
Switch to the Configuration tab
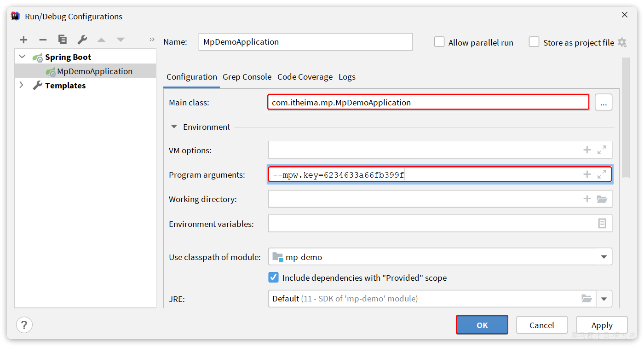pos(192,77)
